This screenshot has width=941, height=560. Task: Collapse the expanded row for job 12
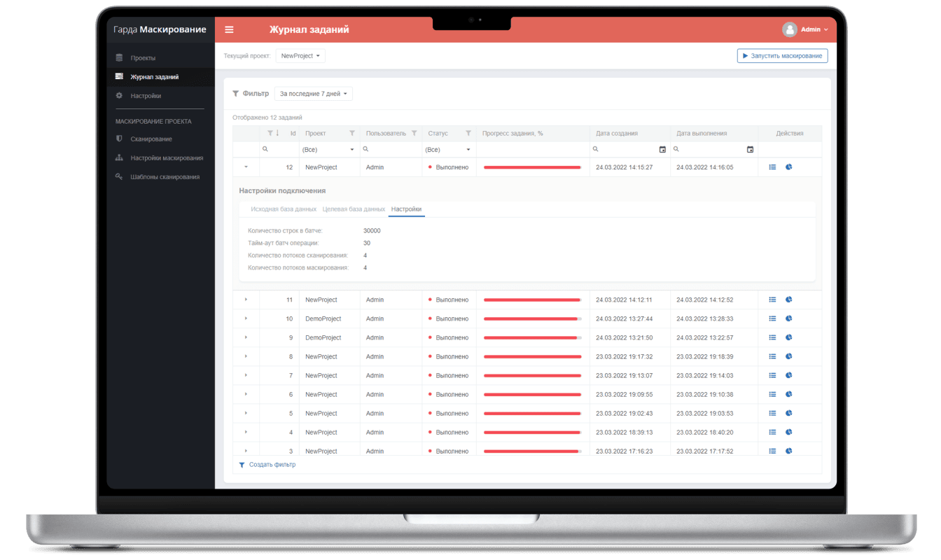246,167
